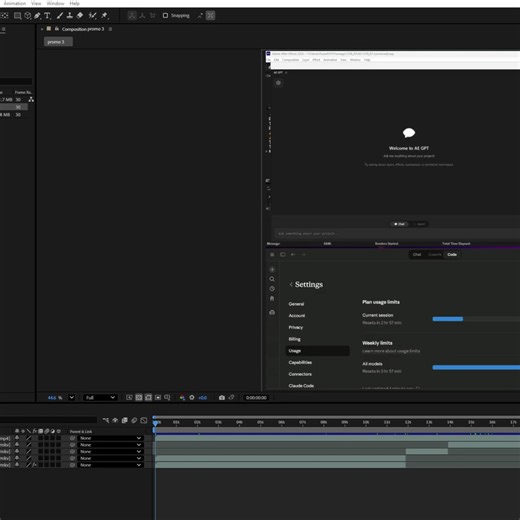Click the highlighted snap option icon right of Snapping
The image size is (520, 520).
click(x=210, y=16)
